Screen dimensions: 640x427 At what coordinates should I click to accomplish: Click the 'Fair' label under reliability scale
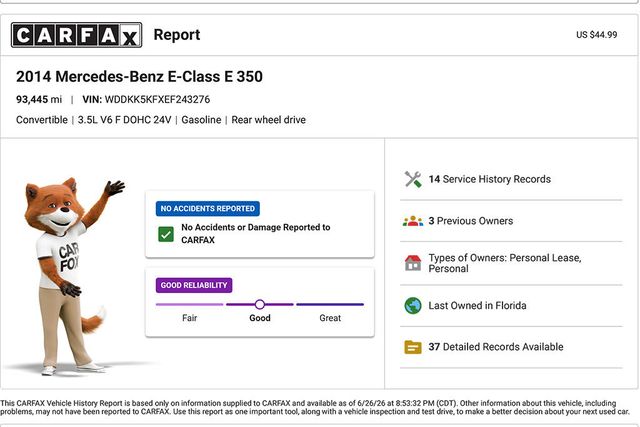(189, 318)
